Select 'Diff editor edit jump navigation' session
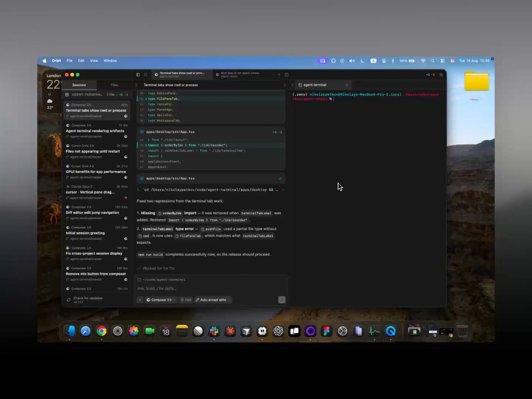532x399 pixels. (97, 212)
